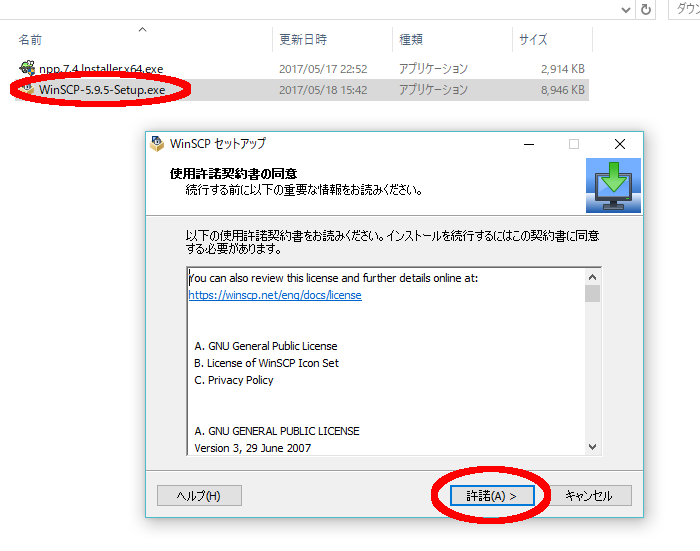This screenshot has width=700, height=551.
Task: Open the address bar history dropdown chevron
Action: coord(625,9)
